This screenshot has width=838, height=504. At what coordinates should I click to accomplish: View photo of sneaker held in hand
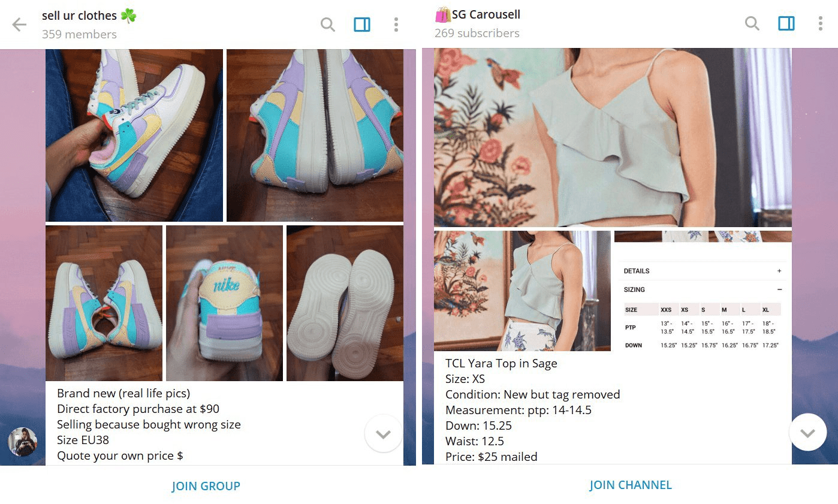click(x=134, y=135)
